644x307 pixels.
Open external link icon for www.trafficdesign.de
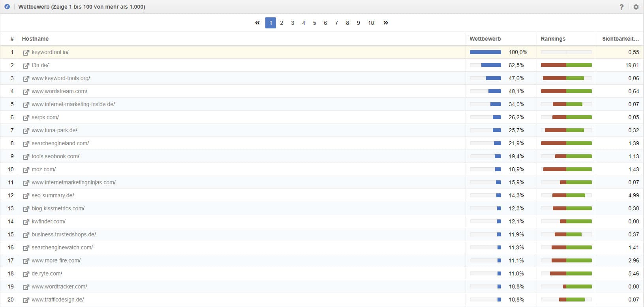tap(26, 300)
